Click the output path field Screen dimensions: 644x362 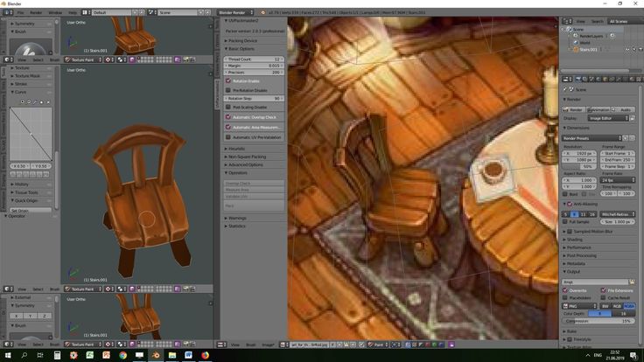pyautogui.click(x=595, y=282)
